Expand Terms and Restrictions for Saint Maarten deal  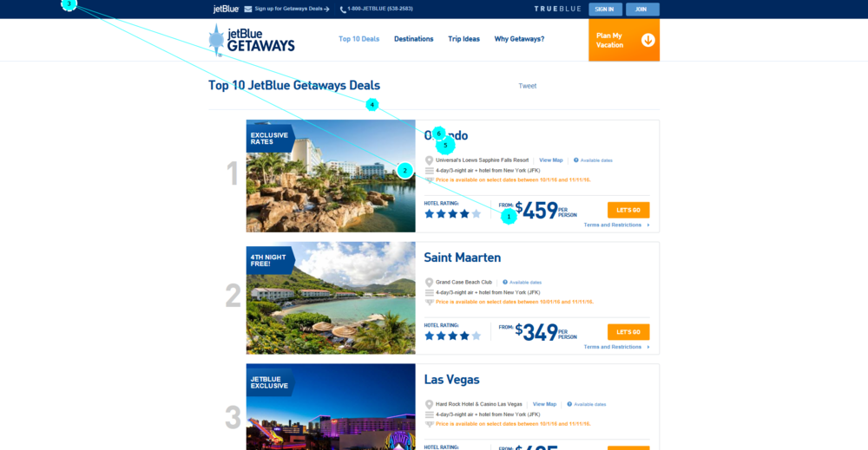[616, 347]
